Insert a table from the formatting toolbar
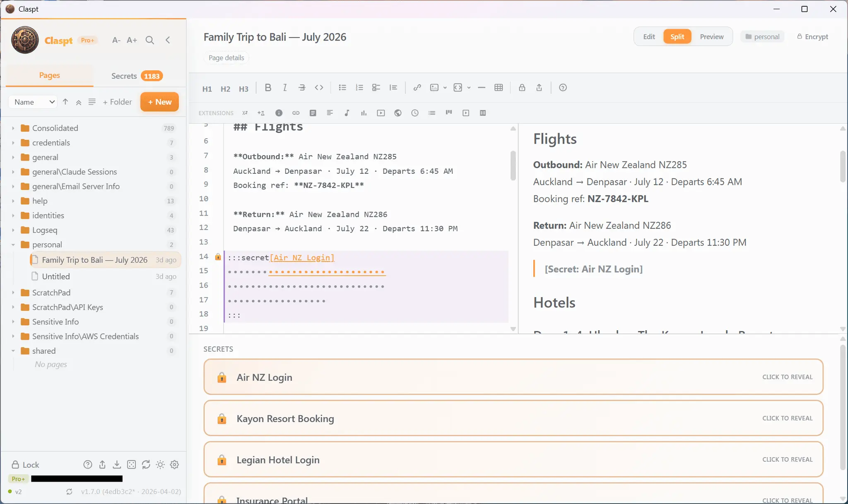This screenshot has width=848, height=504. pyautogui.click(x=499, y=88)
